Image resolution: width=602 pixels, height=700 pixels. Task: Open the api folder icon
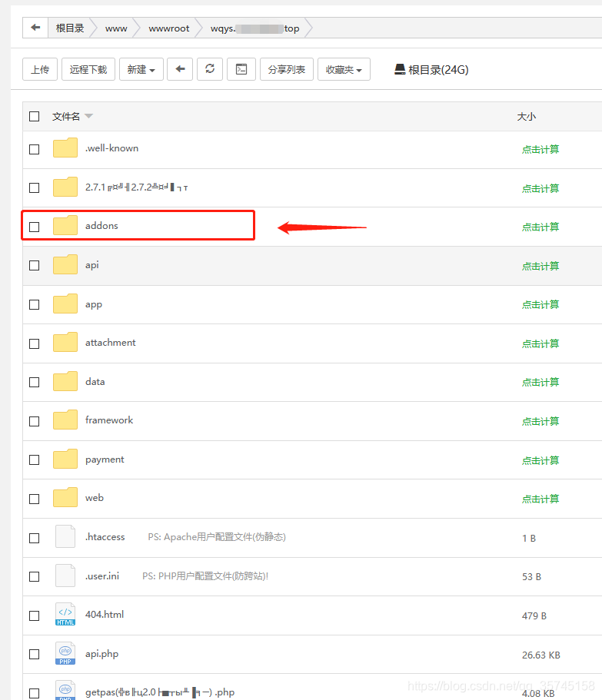pos(65,265)
